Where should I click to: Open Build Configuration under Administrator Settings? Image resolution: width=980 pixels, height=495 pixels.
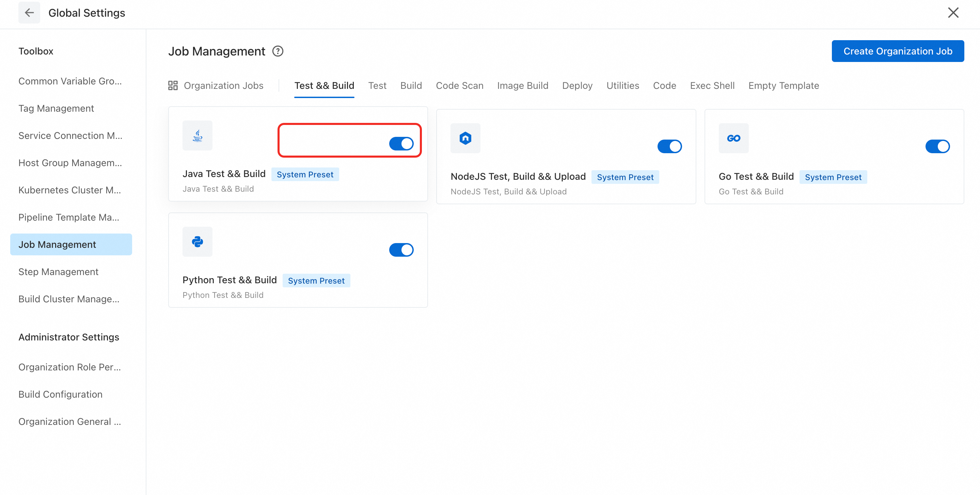click(60, 394)
